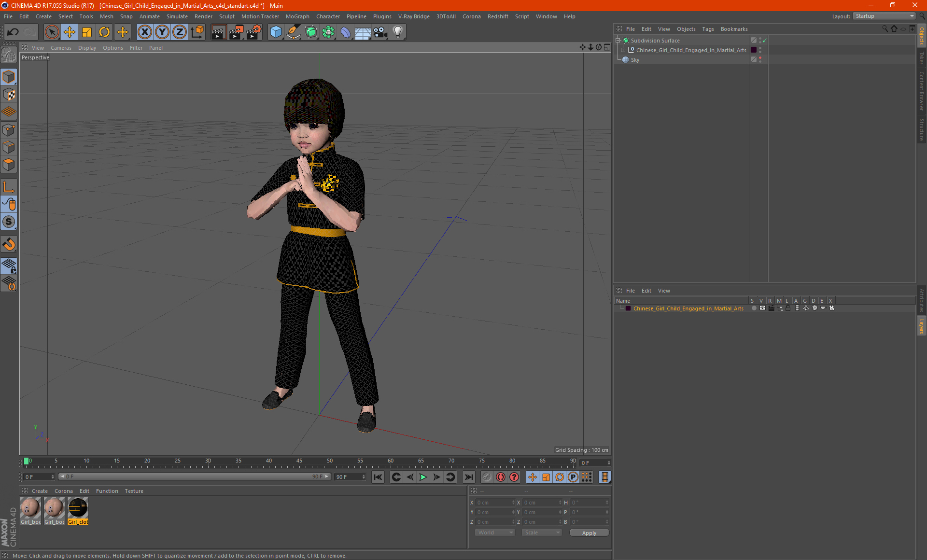Toggle Subdivision Surface enable checkmark
The width and height of the screenshot is (927, 560).
[x=764, y=41]
